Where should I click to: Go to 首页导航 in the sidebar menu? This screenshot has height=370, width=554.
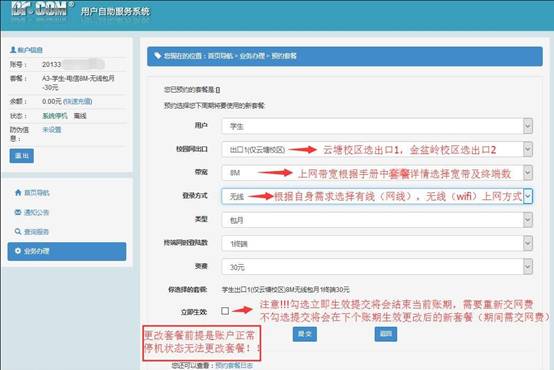tap(37, 193)
